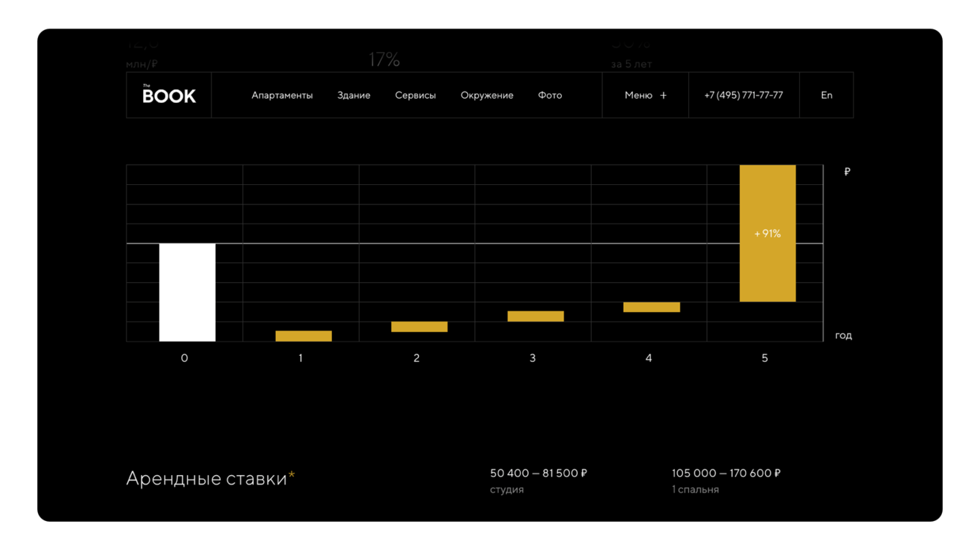Select the white bar for year 0
The image size is (980, 551).
tap(187, 292)
